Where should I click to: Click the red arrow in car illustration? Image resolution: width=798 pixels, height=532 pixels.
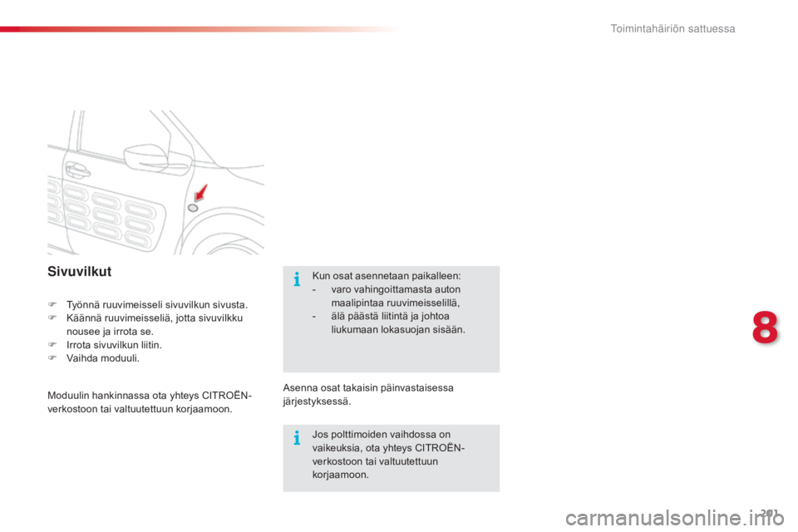tap(201, 193)
